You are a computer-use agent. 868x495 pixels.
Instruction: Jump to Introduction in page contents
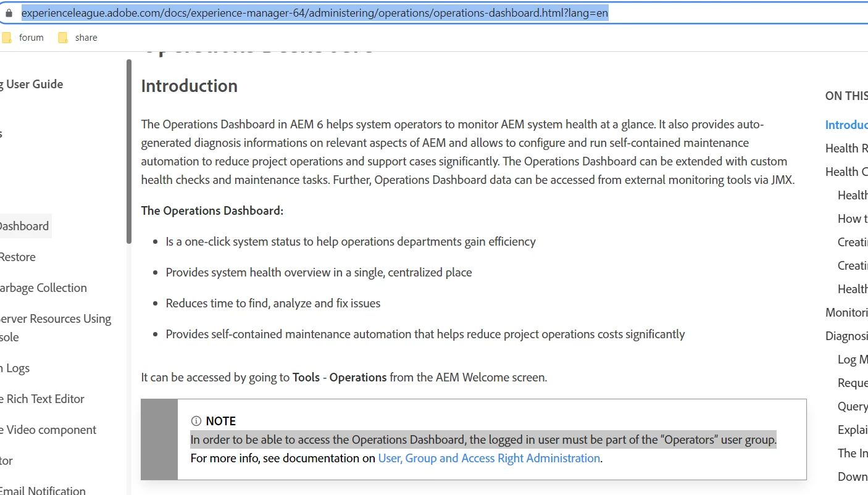click(x=846, y=125)
